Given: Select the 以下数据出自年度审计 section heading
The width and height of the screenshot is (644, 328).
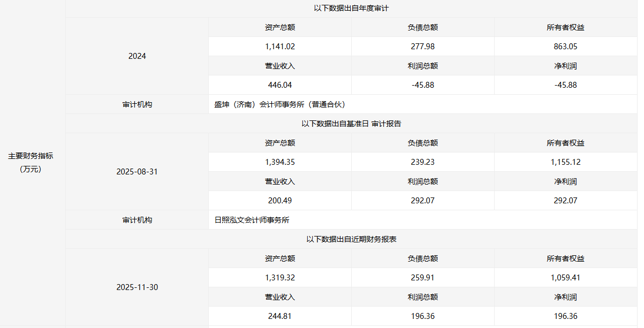Looking at the screenshot, I should coord(351,8).
